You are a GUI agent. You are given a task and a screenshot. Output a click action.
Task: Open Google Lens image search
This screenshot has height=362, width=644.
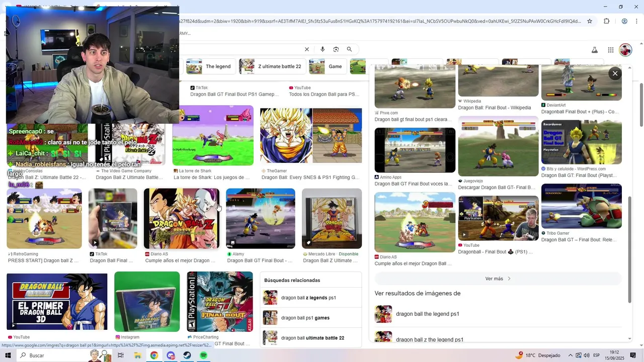(x=336, y=49)
